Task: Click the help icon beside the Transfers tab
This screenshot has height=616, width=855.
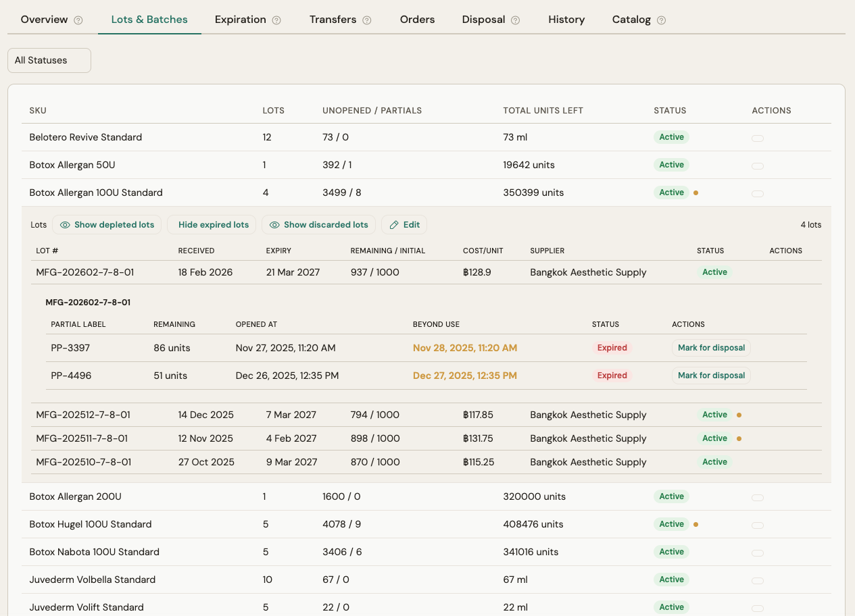Action: pyautogui.click(x=368, y=20)
